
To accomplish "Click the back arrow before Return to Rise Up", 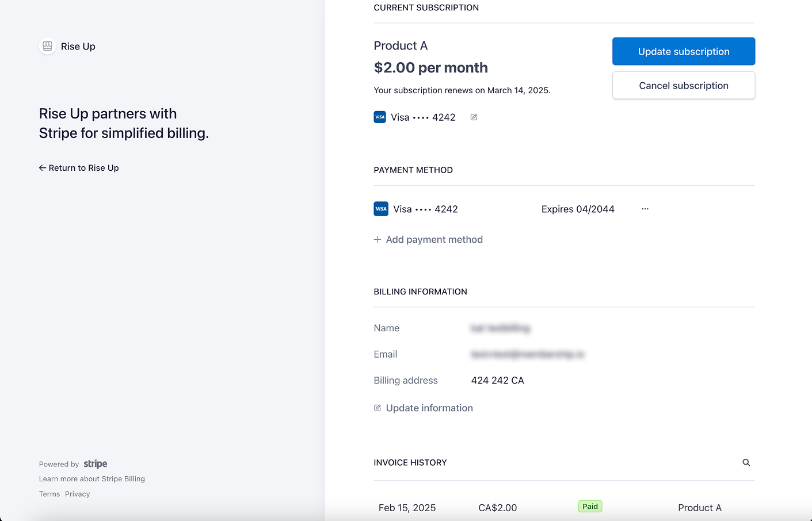I will (42, 167).
